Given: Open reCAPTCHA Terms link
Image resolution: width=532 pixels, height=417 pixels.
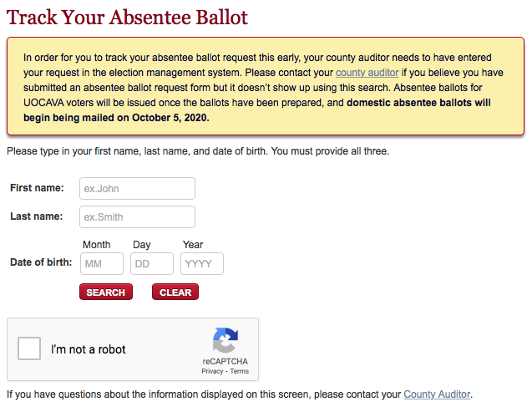Looking at the screenshot, I should click(x=240, y=371).
